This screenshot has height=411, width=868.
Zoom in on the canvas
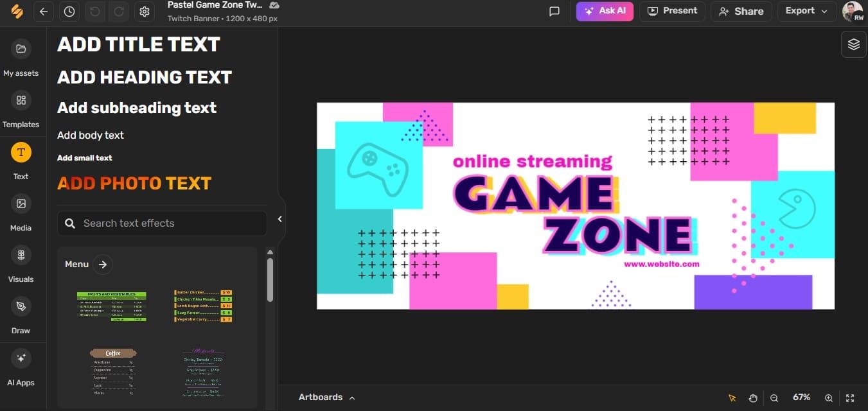point(828,398)
